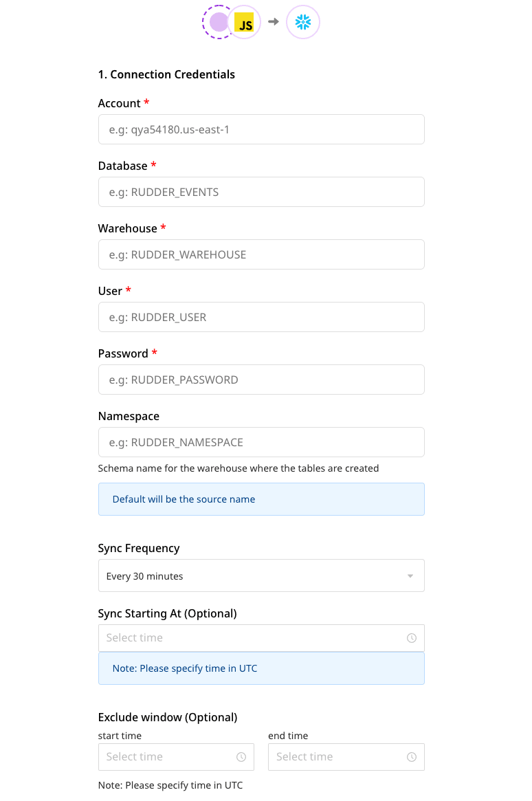532x801 pixels.
Task: Click the clock icon in Sync Starting At field
Action: point(412,637)
